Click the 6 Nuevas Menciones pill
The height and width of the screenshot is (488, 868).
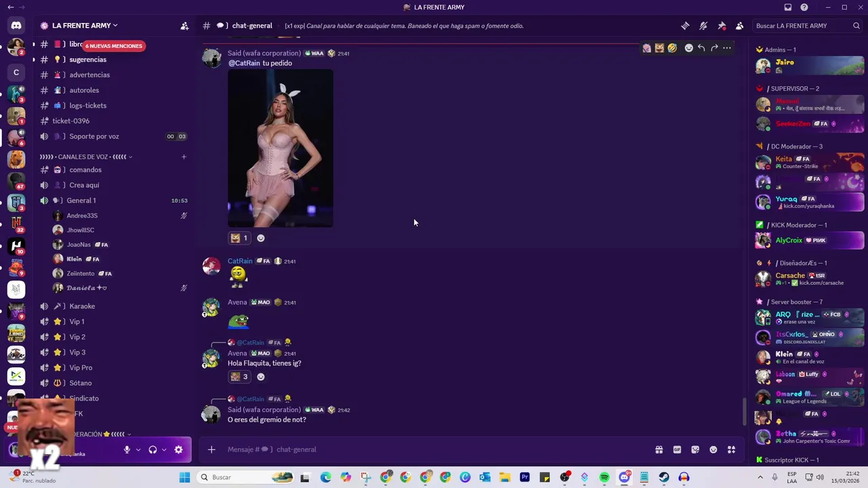click(113, 46)
